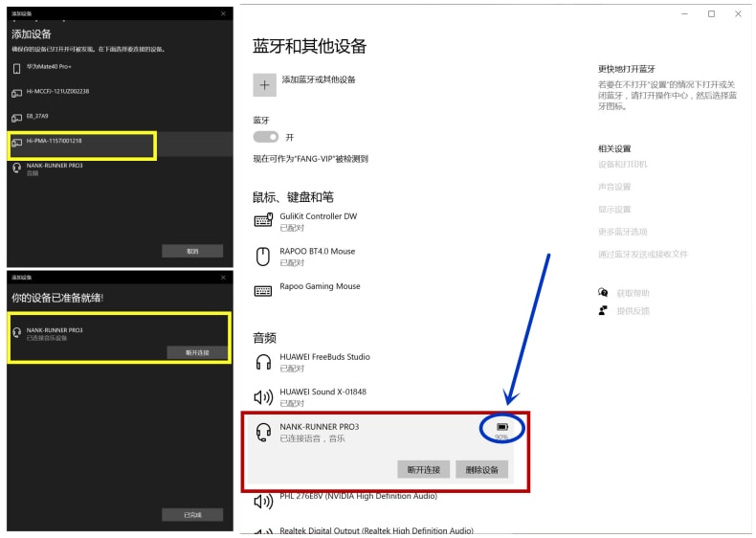Screen dimensions: 756x538
Task: Click 断开连接 button for NANK-RUNNER PRO3 in settings
Action: (x=423, y=469)
